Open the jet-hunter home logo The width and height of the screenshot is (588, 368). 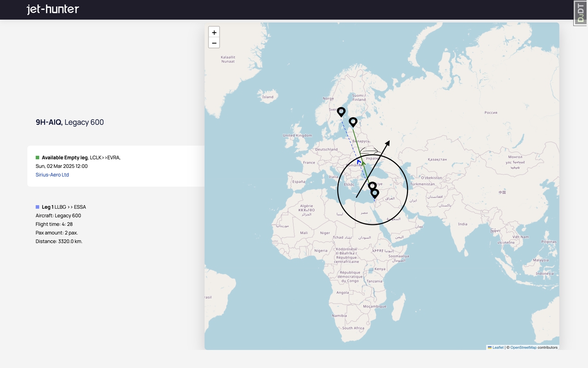point(53,9)
